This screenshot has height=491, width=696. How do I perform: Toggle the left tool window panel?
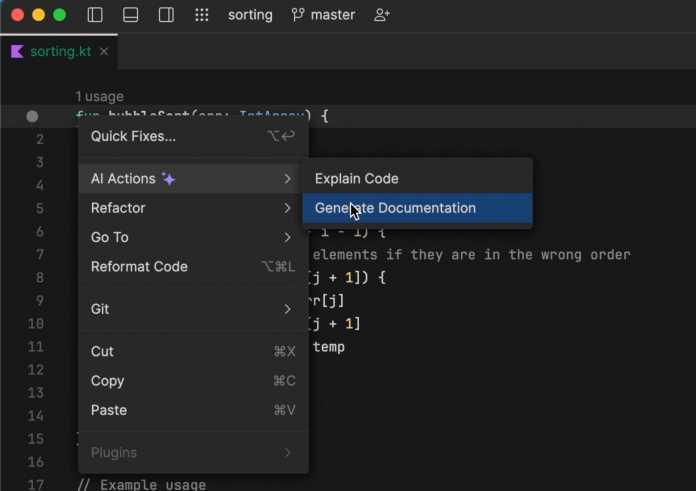click(95, 15)
